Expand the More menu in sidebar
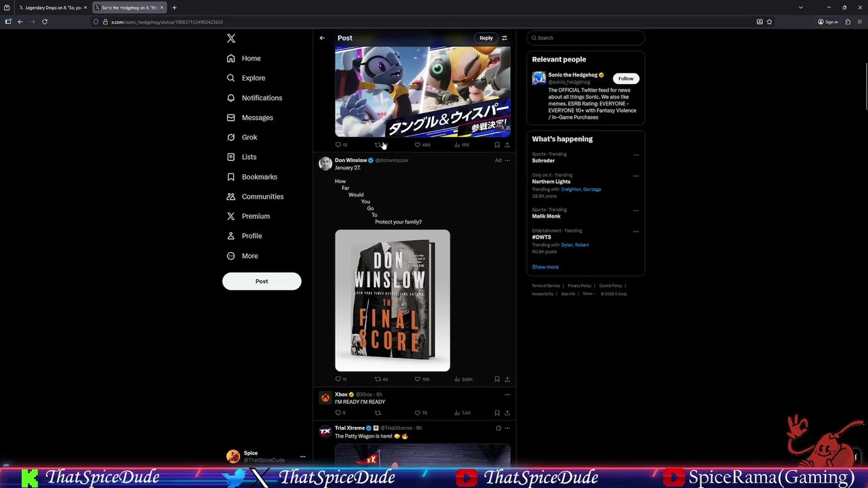Image resolution: width=868 pixels, height=488 pixels. (243, 256)
